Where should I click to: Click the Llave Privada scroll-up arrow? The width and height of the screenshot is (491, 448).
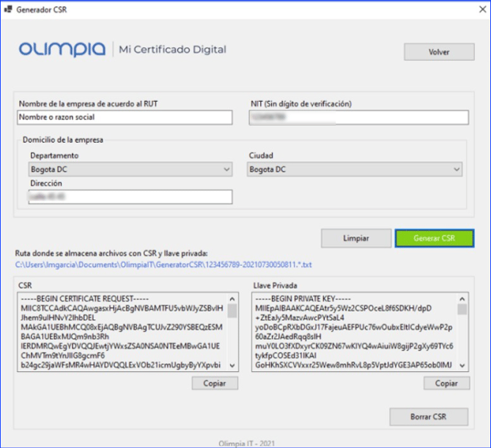(463, 299)
